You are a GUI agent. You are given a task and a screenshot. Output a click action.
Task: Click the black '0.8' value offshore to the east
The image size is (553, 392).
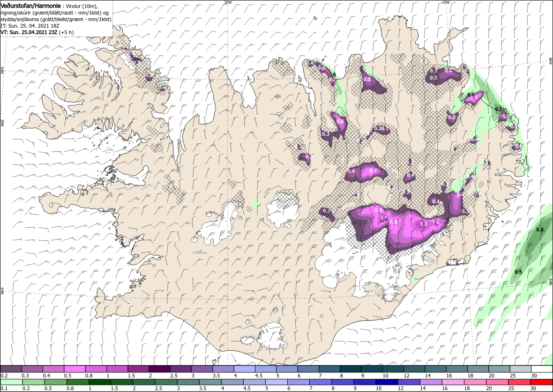pyautogui.click(x=539, y=230)
